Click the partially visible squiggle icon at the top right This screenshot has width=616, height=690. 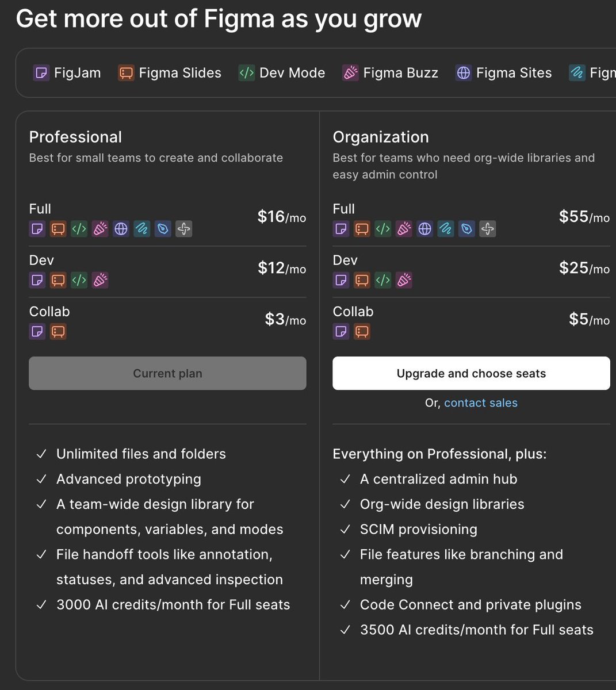click(577, 73)
